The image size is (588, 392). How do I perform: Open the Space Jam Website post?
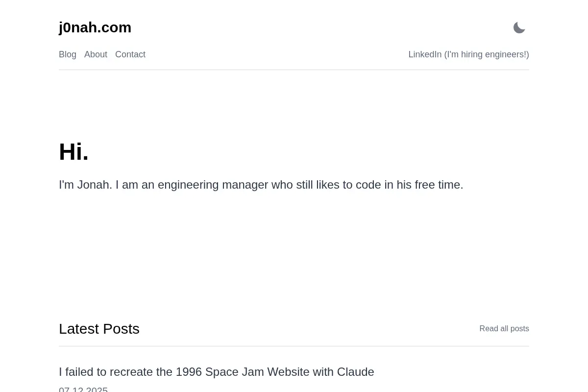[x=217, y=372]
